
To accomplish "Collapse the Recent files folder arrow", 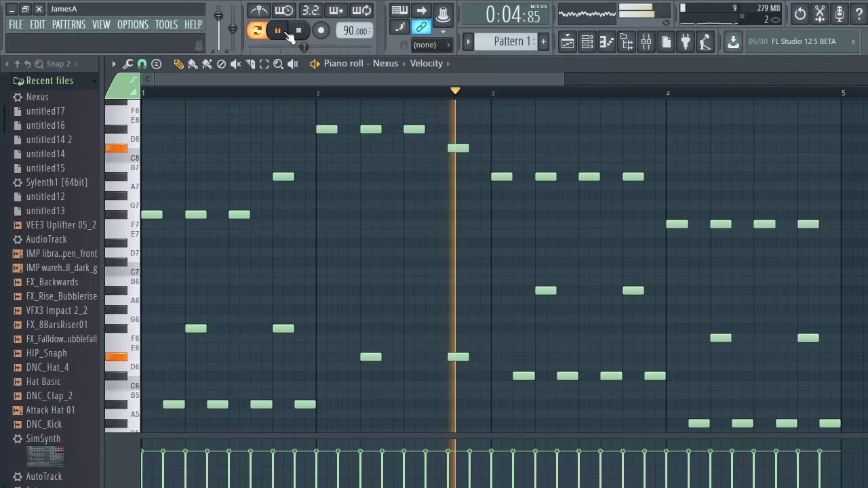I will coord(94,81).
